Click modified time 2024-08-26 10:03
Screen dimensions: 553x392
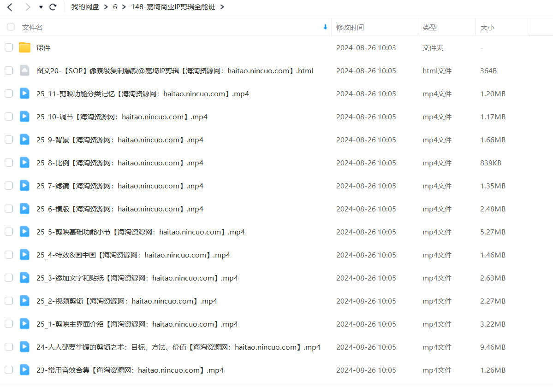(x=366, y=47)
